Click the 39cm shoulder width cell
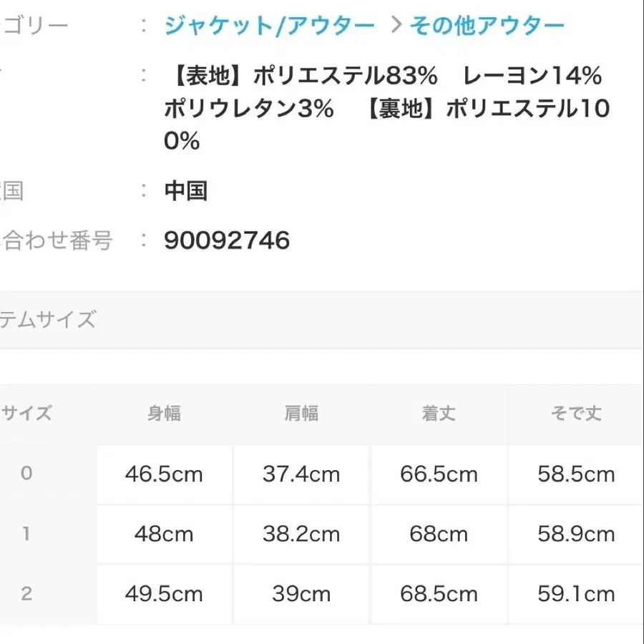This screenshot has width=644, height=644. click(301, 595)
